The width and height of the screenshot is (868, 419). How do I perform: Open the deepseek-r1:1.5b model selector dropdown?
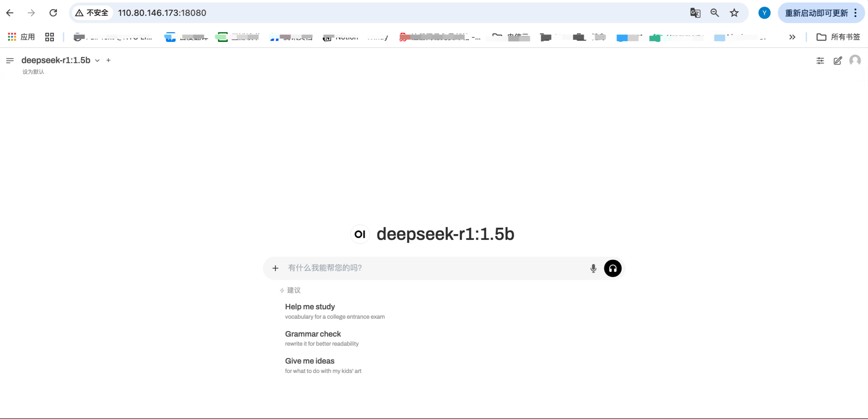[61, 60]
